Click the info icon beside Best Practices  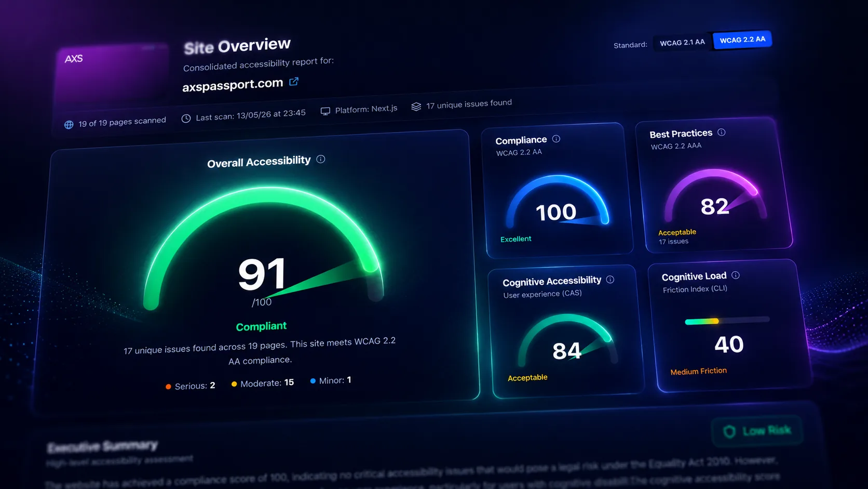(722, 132)
